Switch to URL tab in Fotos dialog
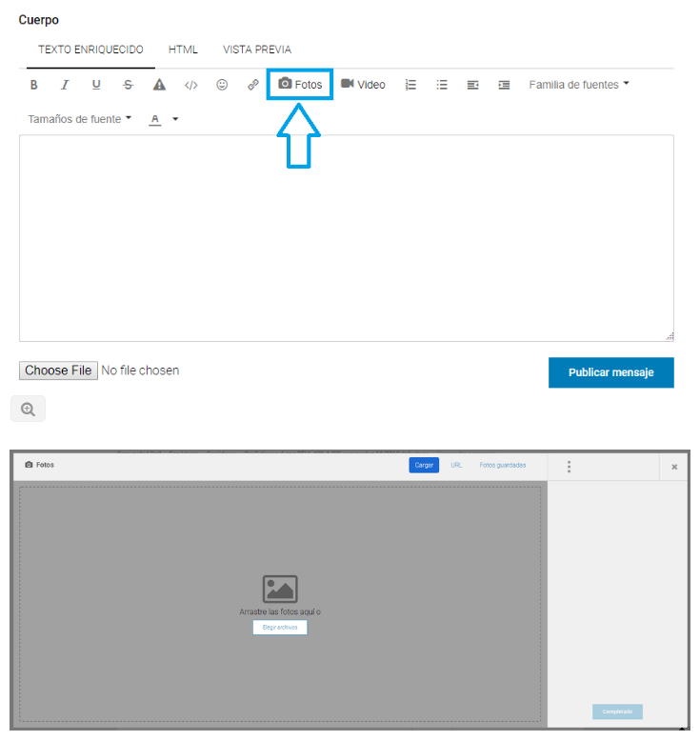 456,465
